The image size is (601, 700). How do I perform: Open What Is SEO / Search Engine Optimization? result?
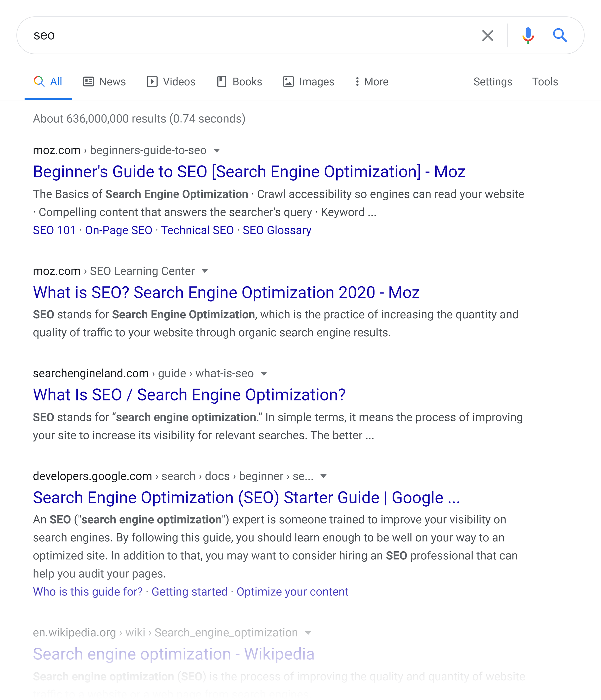(189, 395)
